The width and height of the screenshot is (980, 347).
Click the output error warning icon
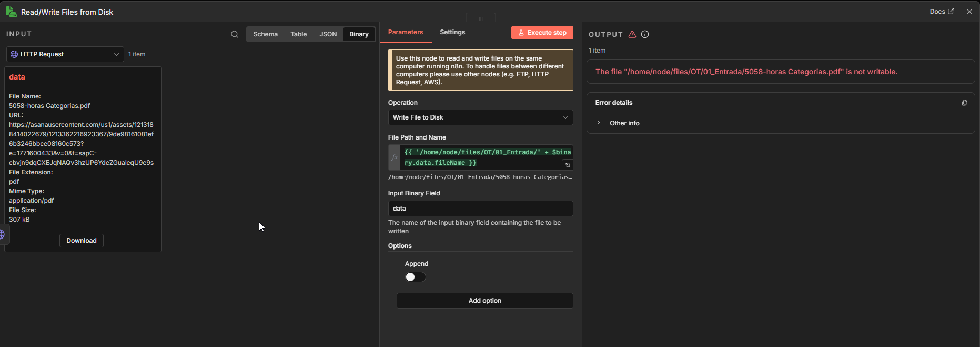pyautogui.click(x=632, y=34)
